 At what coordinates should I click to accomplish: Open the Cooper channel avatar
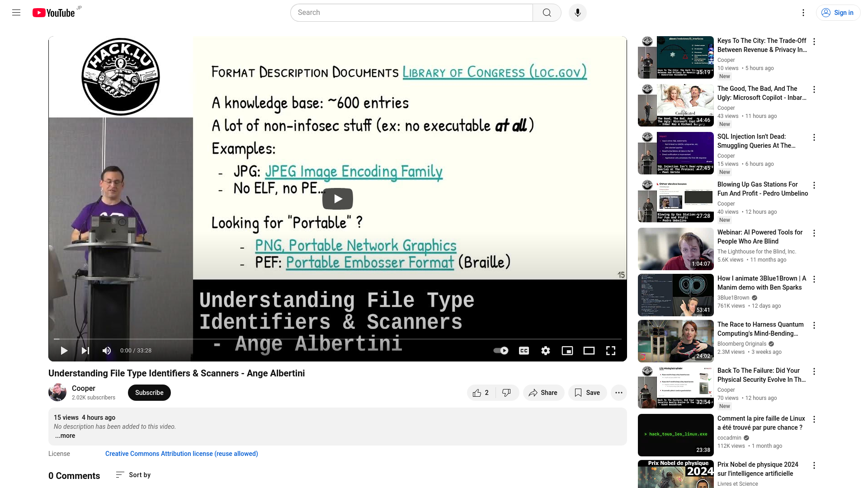coord(57,392)
